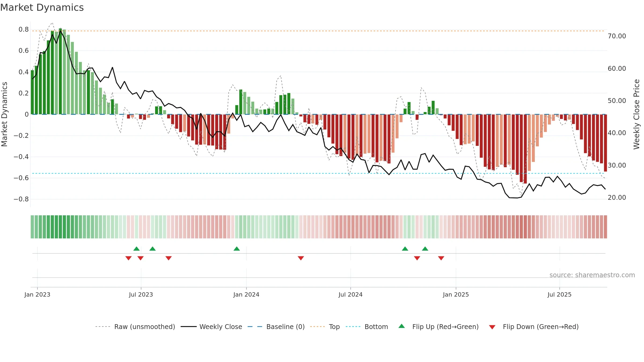This screenshot has height=362, width=644.
Task: Click the red Flip Down triangle in the legend
Action: point(492,327)
